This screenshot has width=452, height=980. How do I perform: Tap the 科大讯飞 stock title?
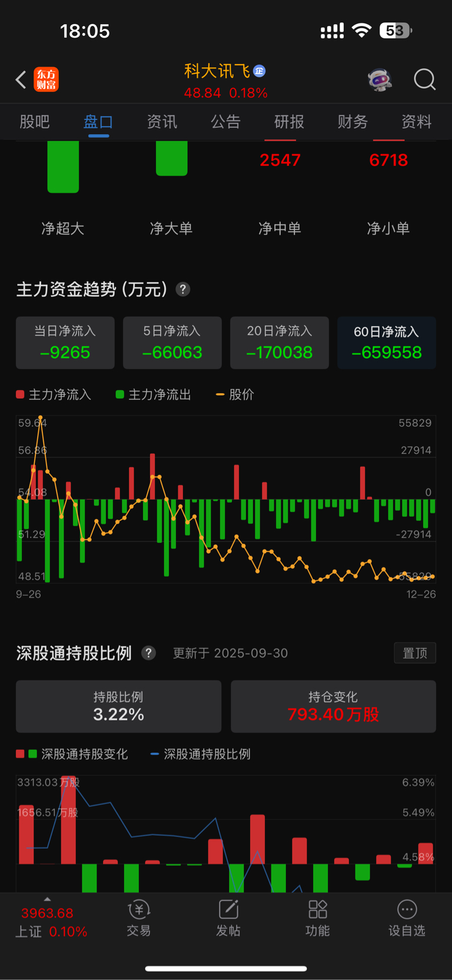(217, 71)
